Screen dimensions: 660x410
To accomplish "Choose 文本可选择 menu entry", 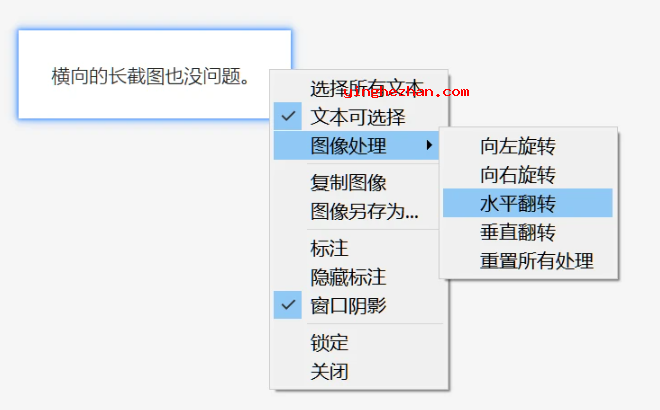I will 359,117.
